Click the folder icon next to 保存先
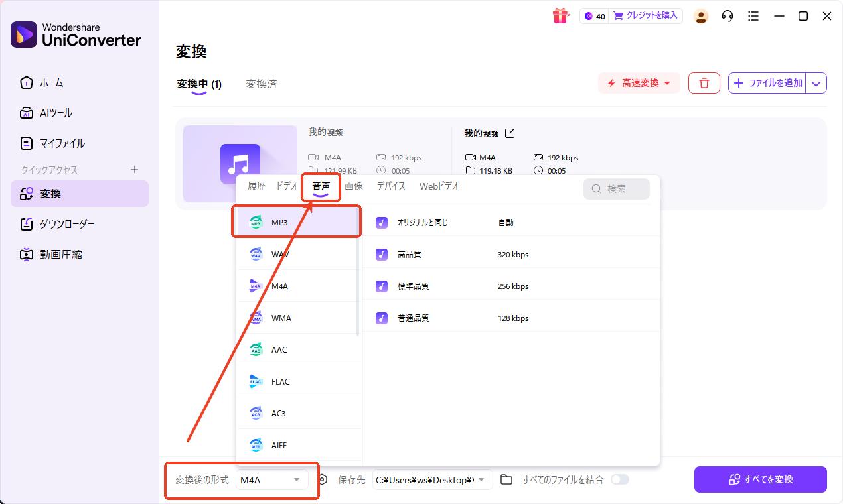The height and width of the screenshot is (504, 843). pos(508,479)
